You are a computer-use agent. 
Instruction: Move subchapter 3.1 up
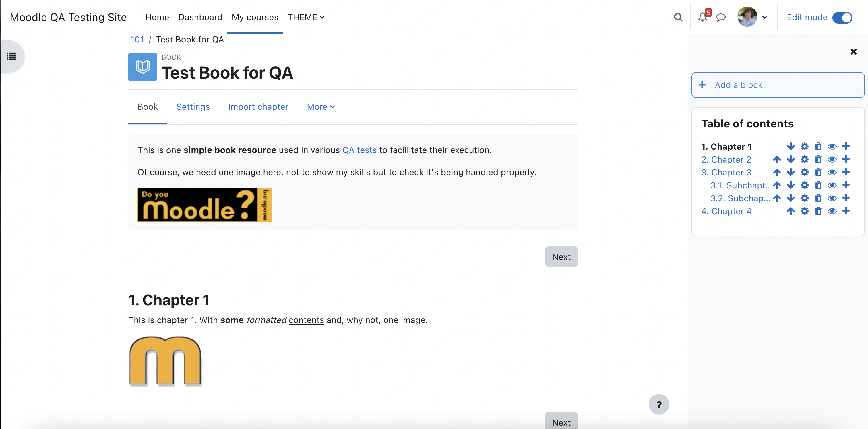click(x=777, y=185)
